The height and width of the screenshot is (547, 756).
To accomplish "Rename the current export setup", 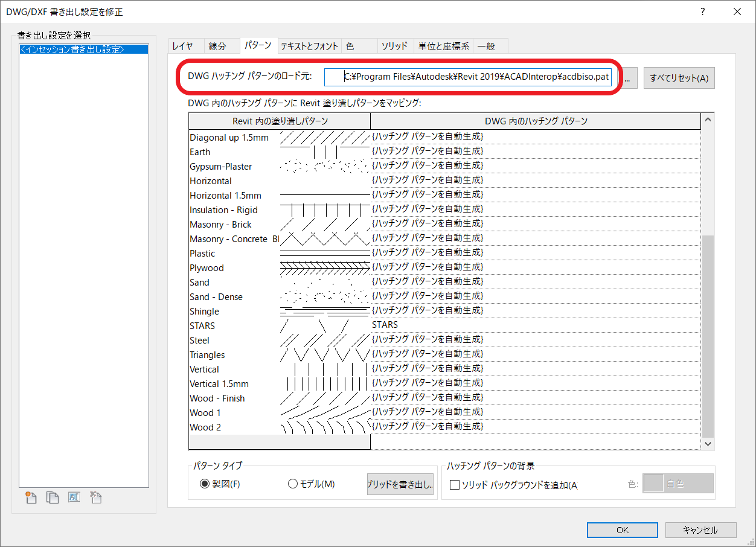I will [x=74, y=497].
